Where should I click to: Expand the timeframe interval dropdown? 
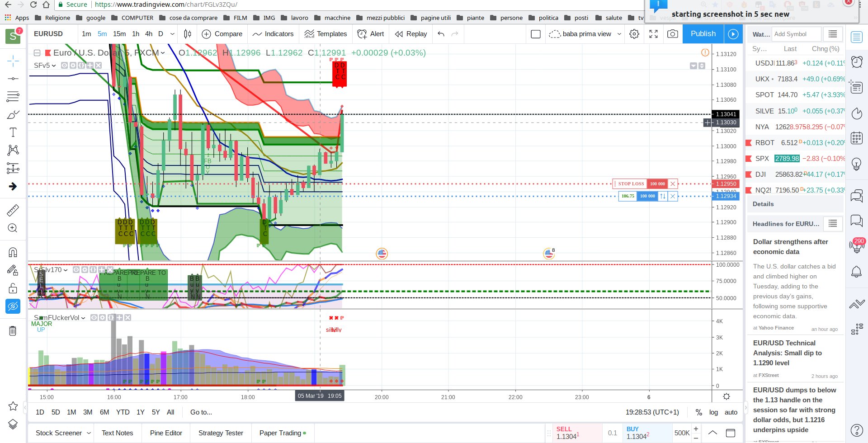tap(172, 34)
